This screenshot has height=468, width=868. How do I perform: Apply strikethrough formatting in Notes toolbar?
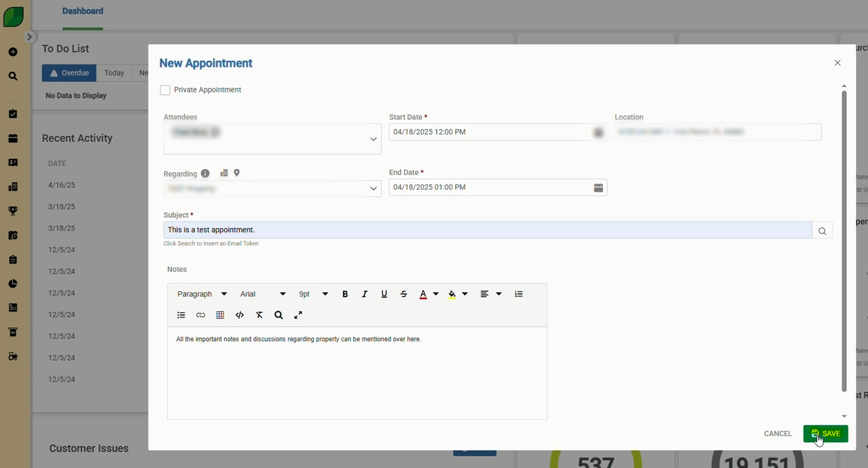point(404,294)
